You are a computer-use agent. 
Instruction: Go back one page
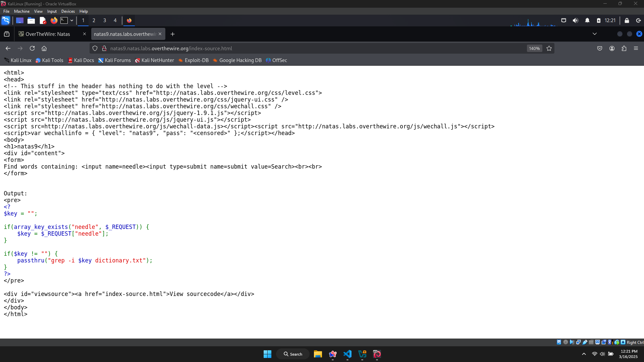click(x=8, y=48)
